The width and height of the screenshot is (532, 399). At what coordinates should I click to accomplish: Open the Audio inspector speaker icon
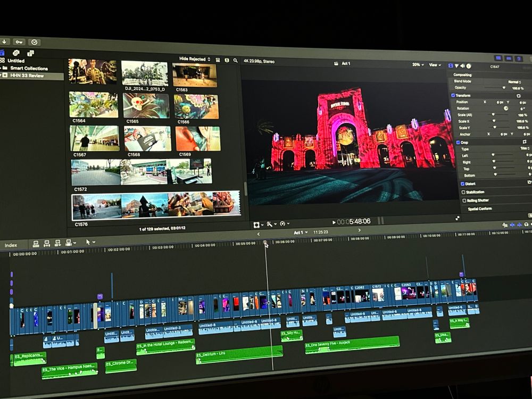click(462, 66)
